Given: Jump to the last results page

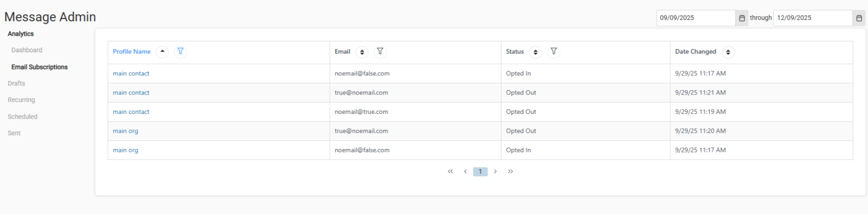Looking at the screenshot, I should (510, 171).
